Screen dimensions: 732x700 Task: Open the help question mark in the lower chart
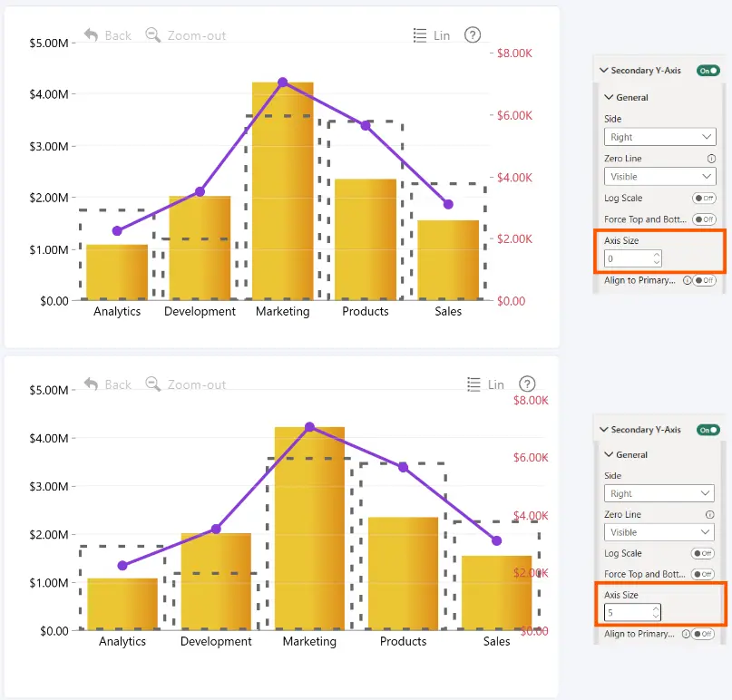coord(527,384)
